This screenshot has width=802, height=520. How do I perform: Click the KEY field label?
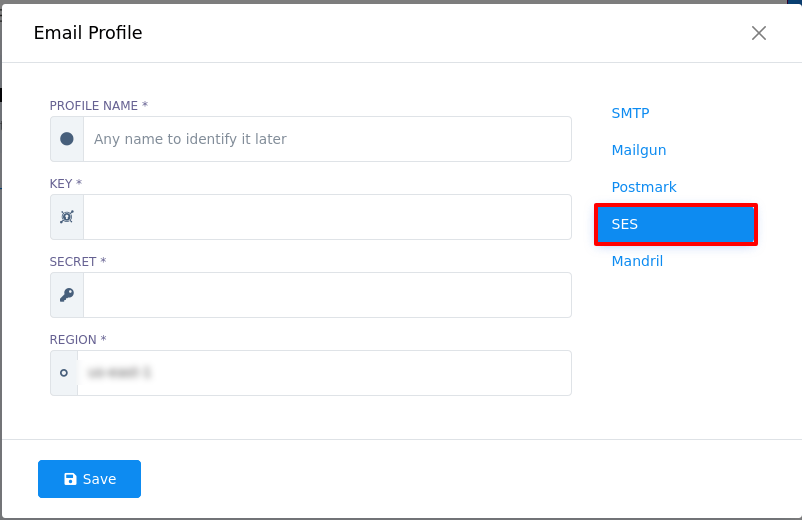[x=65, y=184]
